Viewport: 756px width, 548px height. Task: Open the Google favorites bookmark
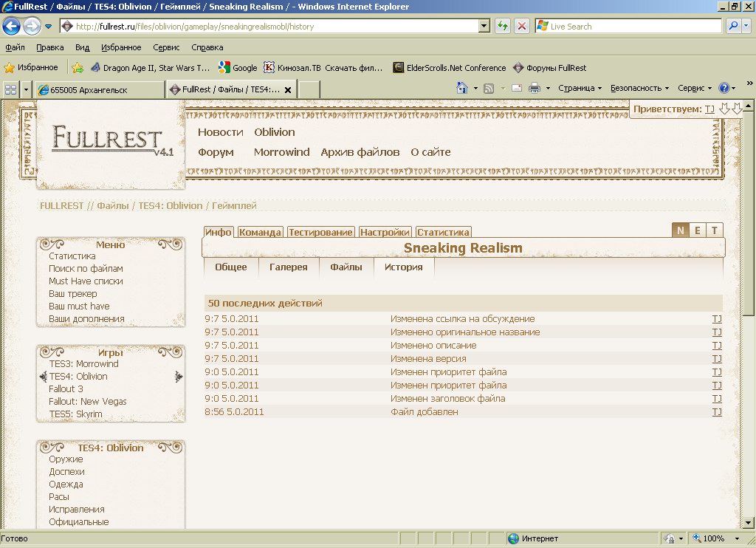click(238, 68)
